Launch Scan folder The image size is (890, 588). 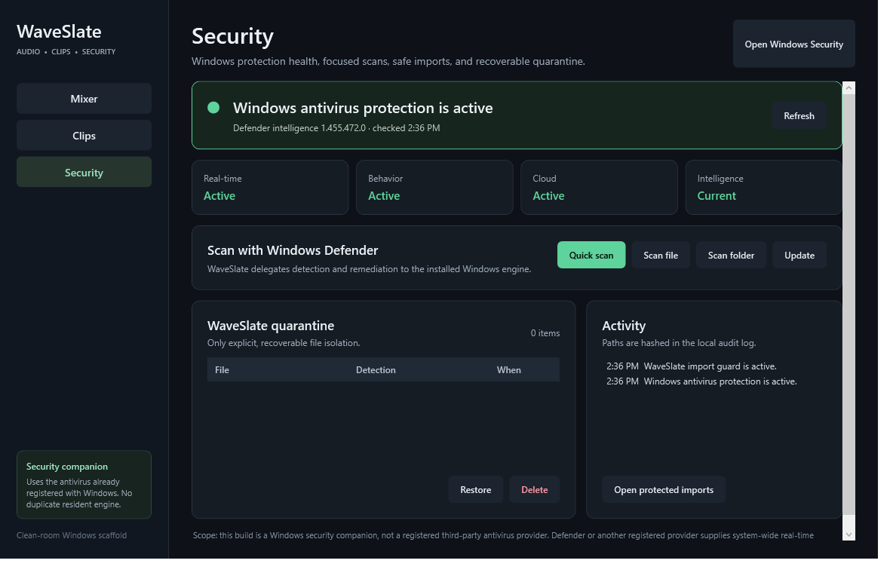pos(731,256)
